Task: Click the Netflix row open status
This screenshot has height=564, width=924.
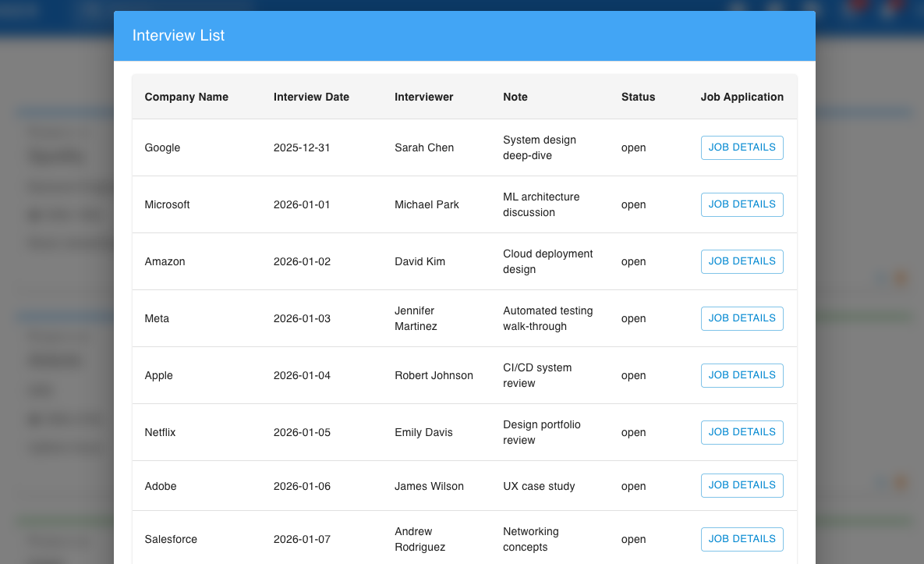Action: pyautogui.click(x=633, y=433)
